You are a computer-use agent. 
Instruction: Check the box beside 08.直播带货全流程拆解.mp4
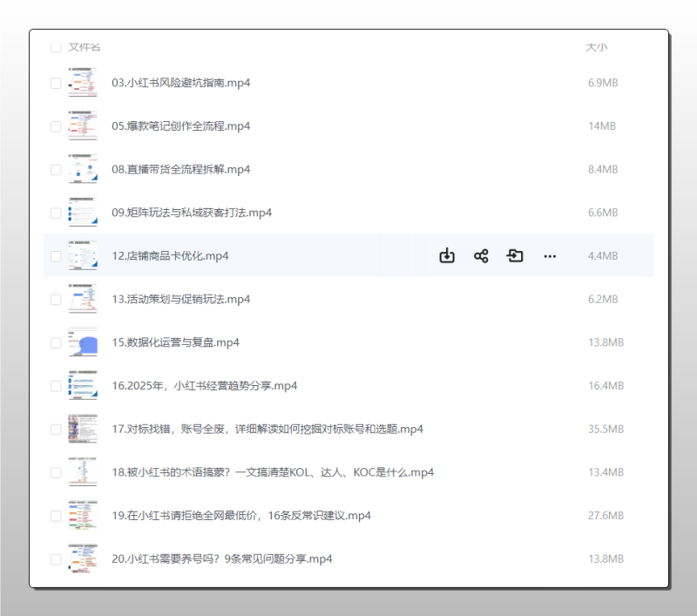point(56,168)
